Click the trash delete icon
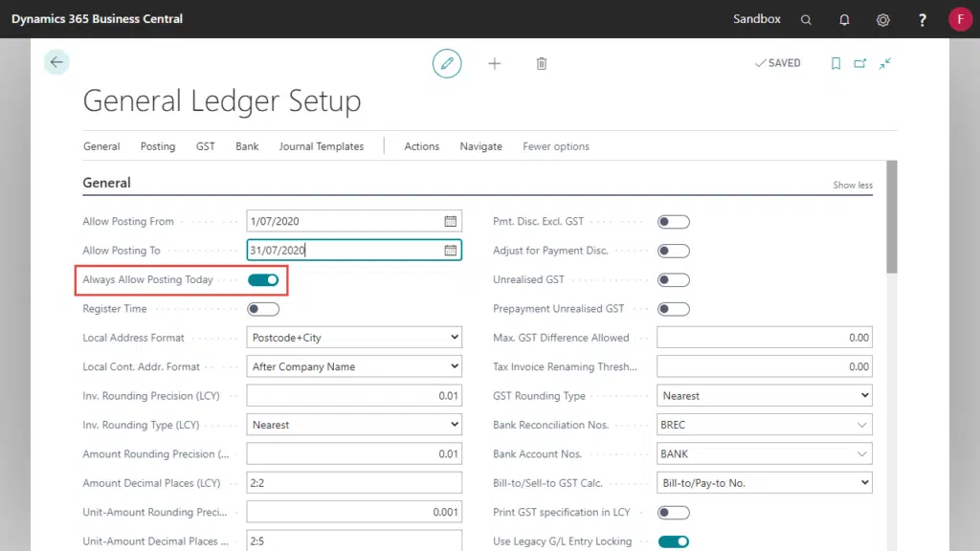Viewport: 980px width, 551px height. click(x=542, y=63)
